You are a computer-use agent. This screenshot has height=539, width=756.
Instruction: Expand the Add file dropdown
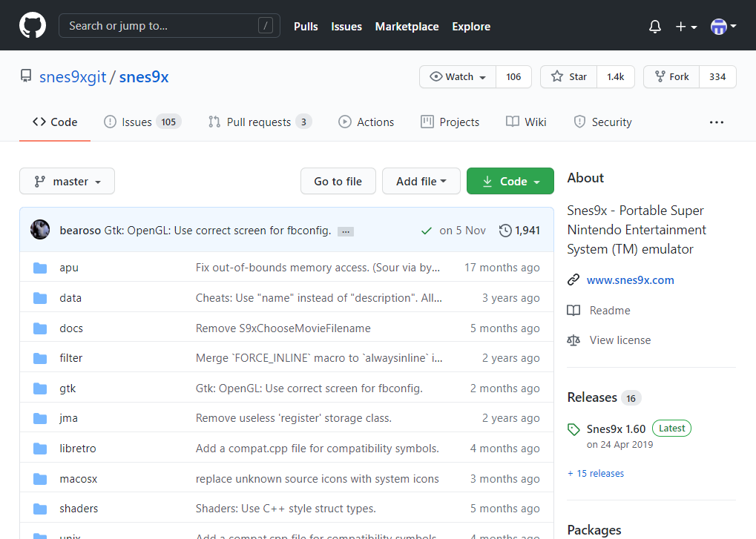[x=421, y=181]
